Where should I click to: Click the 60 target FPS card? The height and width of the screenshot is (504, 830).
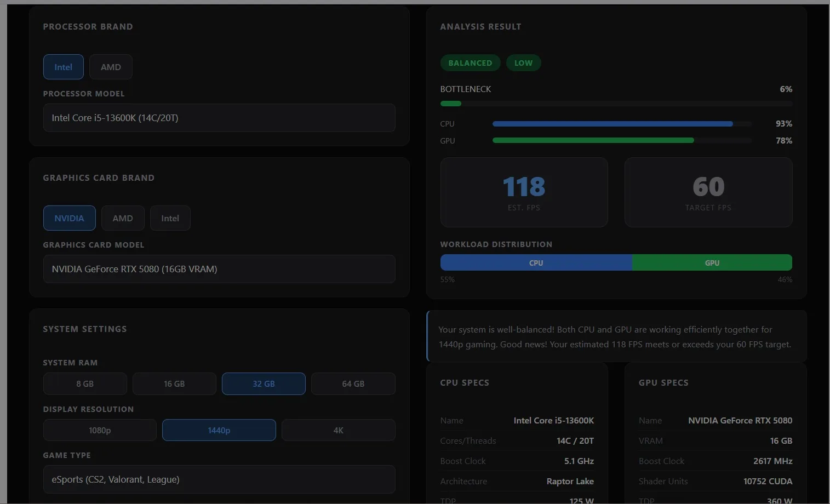[708, 192]
